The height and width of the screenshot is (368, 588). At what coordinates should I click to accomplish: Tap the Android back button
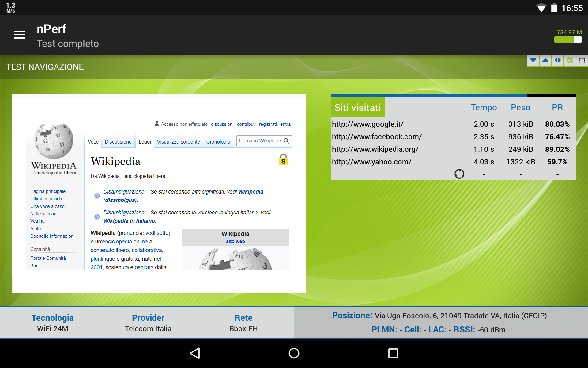pyautogui.click(x=195, y=353)
